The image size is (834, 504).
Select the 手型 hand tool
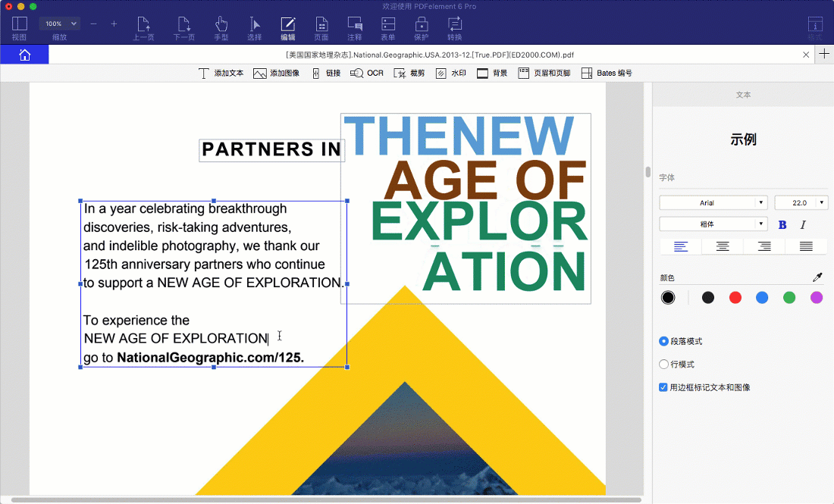(221, 28)
